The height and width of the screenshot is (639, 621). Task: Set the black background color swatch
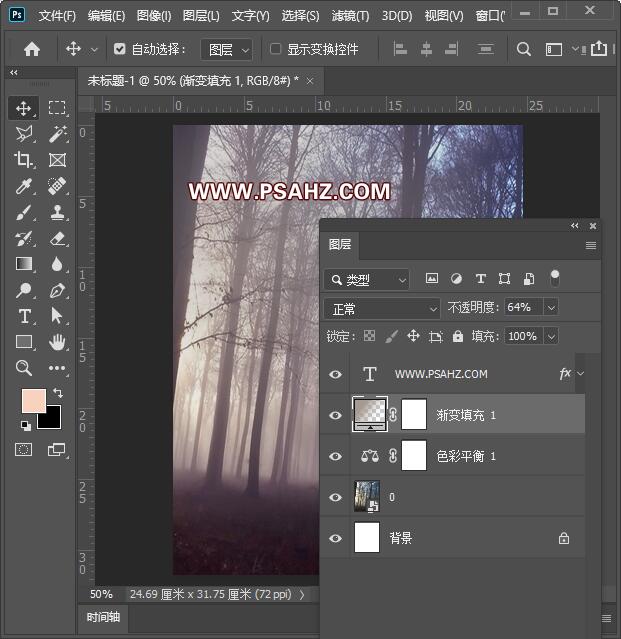pyautogui.click(x=52, y=420)
